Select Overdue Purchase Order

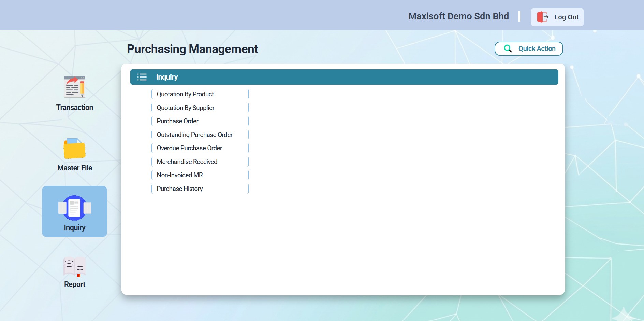200,148
